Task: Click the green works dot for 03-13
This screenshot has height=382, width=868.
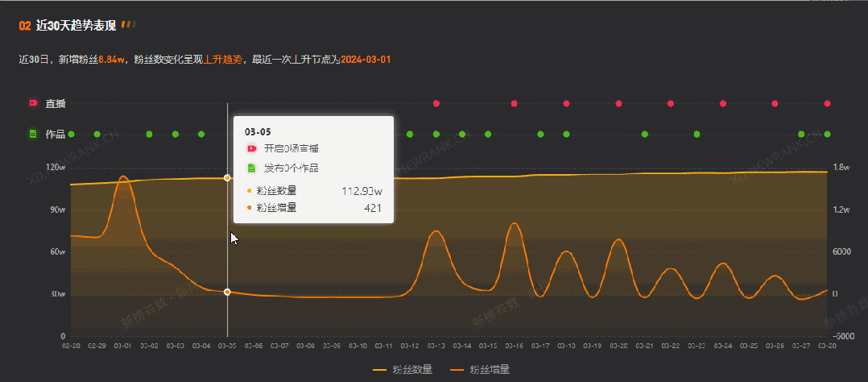Action: click(x=436, y=134)
